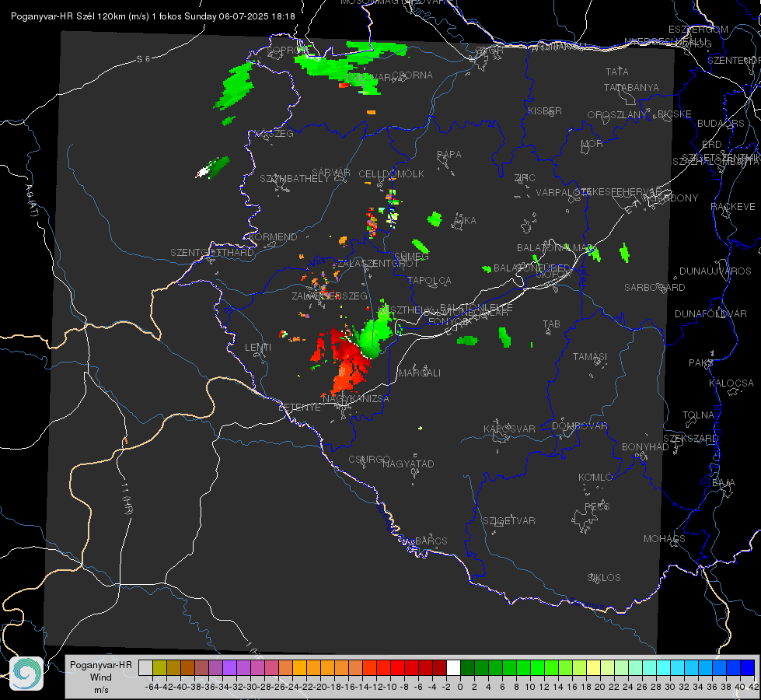The height and width of the screenshot is (700, 761).
Task: Select the TAB town label
Action: click(x=551, y=324)
